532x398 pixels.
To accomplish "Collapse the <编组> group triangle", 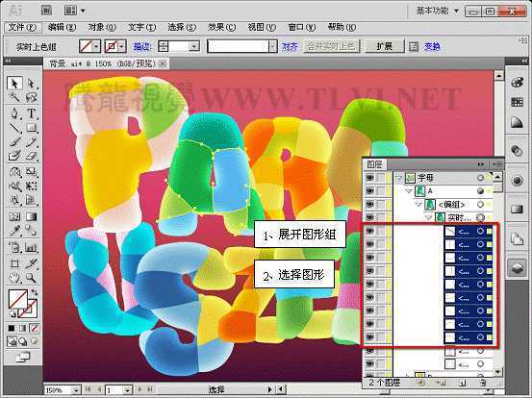I will pyautogui.click(x=419, y=205).
